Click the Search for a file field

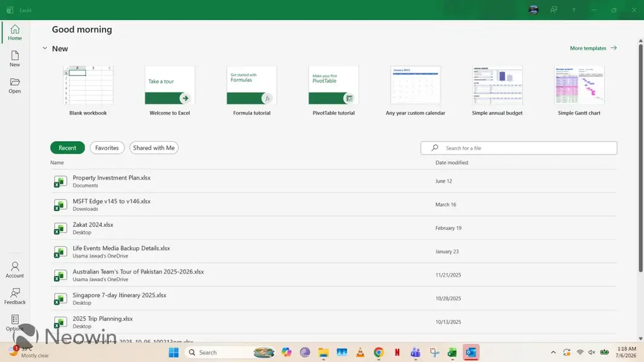(x=519, y=148)
